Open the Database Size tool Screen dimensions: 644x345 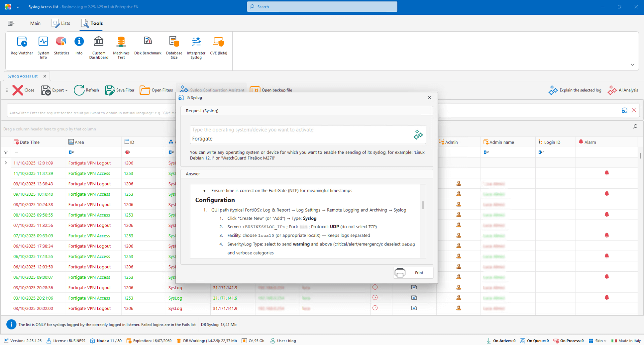click(174, 47)
